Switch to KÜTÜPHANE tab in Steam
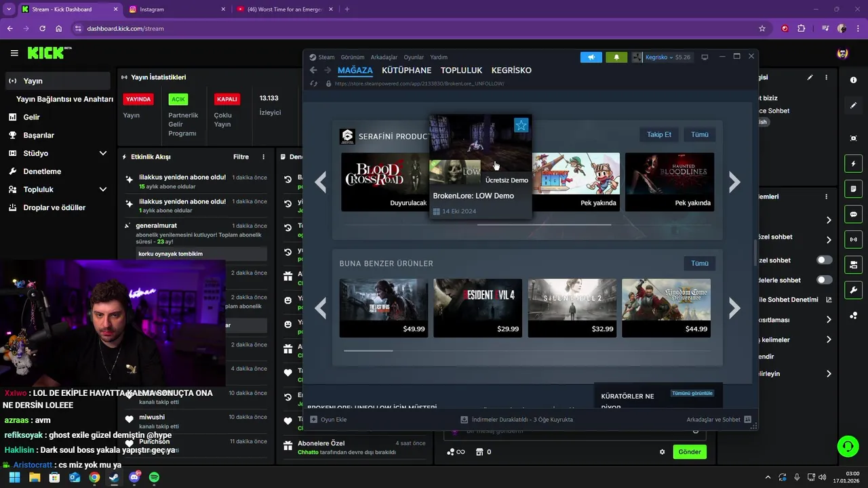Image resolution: width=868 pixels, height=488 pixels. pyautogui.click(x=406, y=70)
